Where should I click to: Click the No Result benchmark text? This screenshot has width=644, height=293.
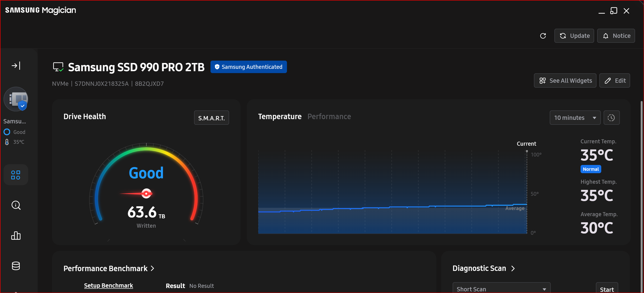click(x=202, y=286)
